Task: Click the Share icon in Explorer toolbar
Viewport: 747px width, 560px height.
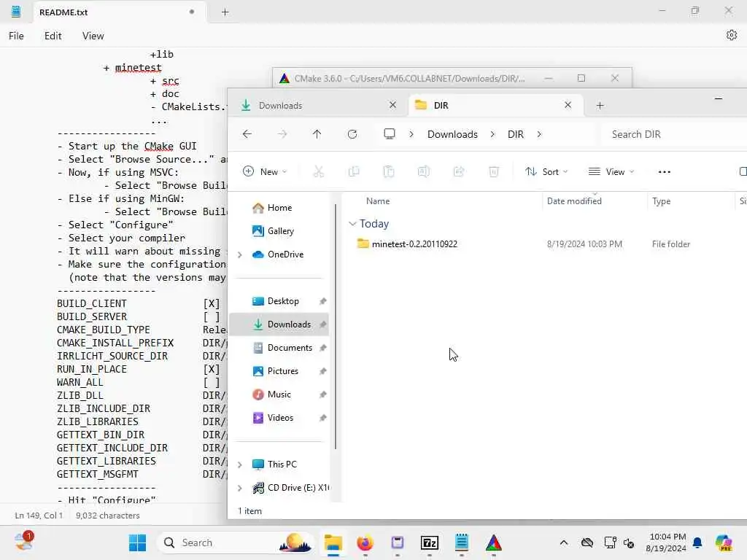Action: [459, 172]
